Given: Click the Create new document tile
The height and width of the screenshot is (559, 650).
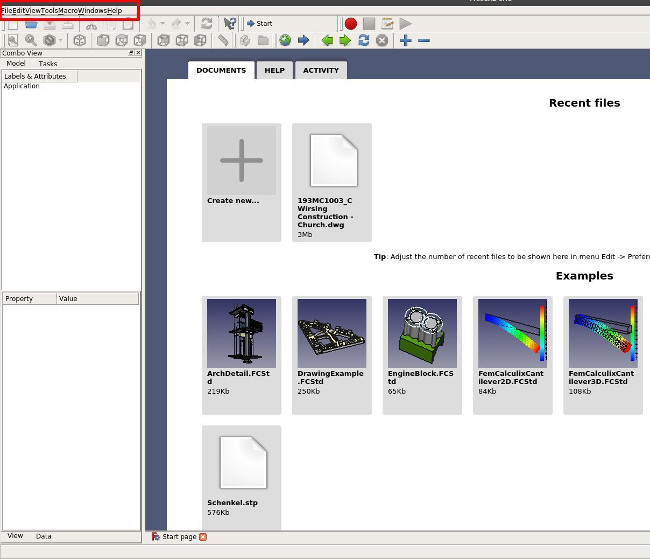Looking at the screenshot, I should coord(241,161).
